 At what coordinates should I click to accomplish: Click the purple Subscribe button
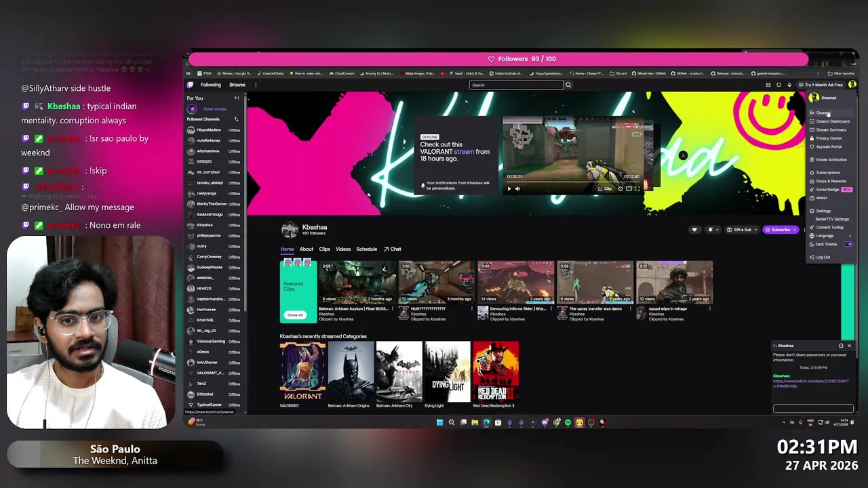(781, 230)
